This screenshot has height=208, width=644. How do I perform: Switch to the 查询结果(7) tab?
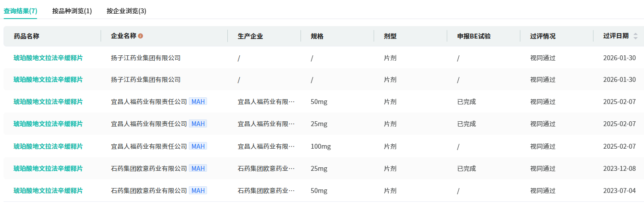20,11
